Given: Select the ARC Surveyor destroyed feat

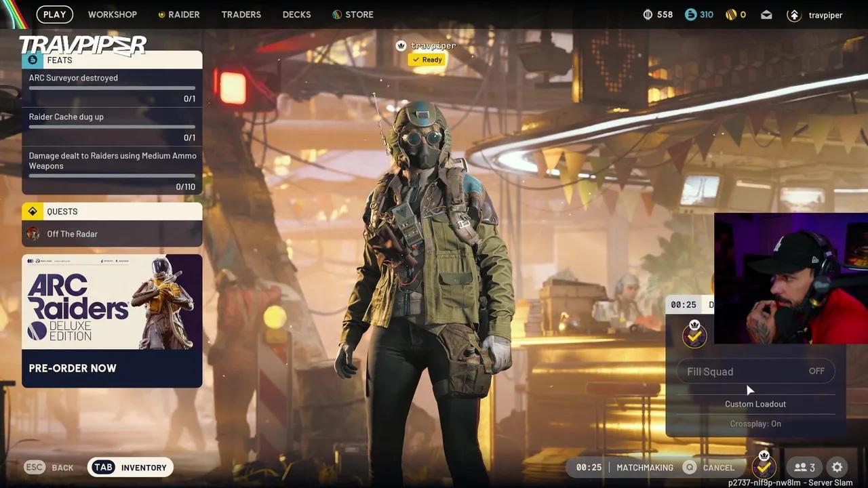Looking at the screenshot, I should coord(112,88).
